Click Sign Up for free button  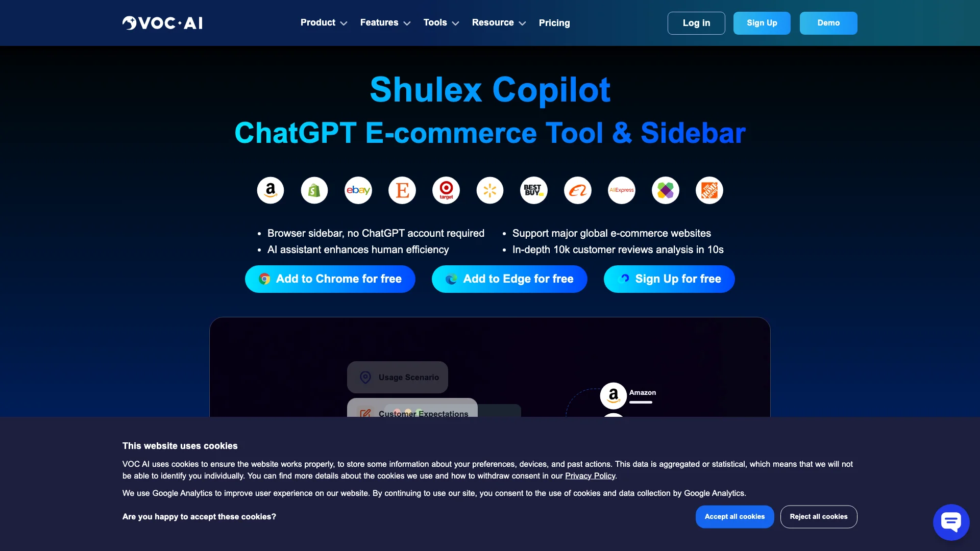[x=669, y=279]
